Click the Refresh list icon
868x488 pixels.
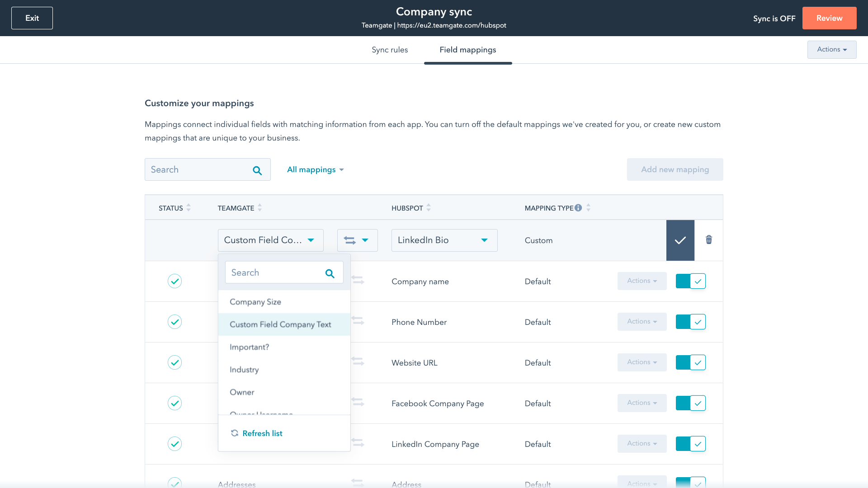pos(235,433)
